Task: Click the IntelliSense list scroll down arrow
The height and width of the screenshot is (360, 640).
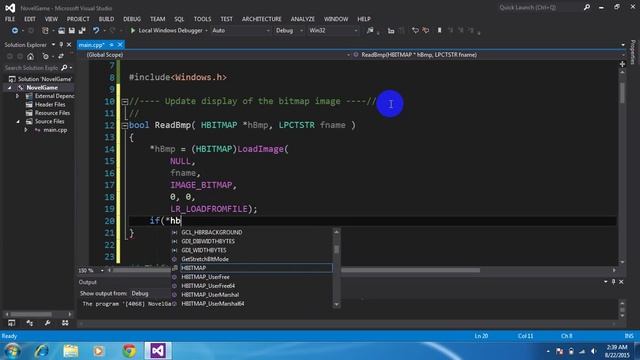Action: click(x=336, y=304)
